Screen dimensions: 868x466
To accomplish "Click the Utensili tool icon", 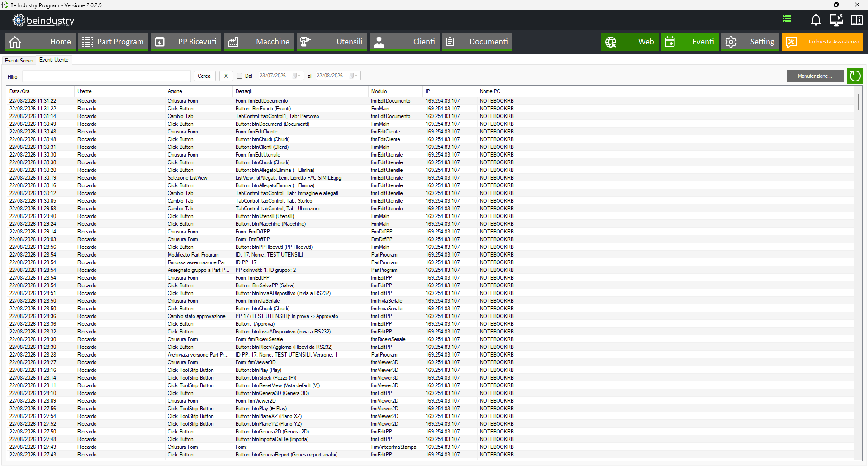I will pos(306,42).
